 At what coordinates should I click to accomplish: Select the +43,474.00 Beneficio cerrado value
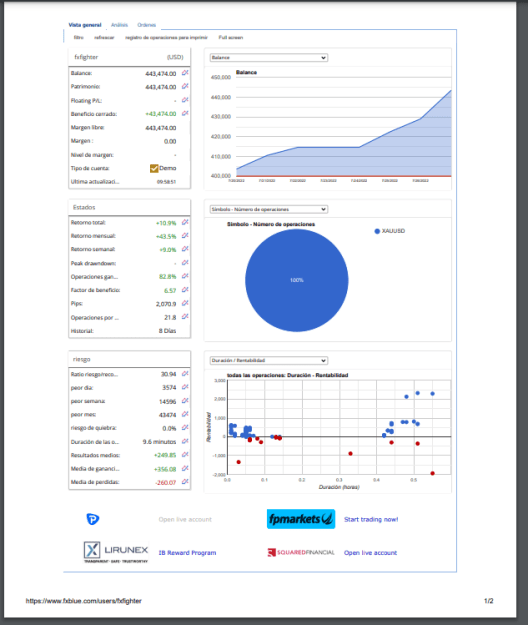[161, 114]
